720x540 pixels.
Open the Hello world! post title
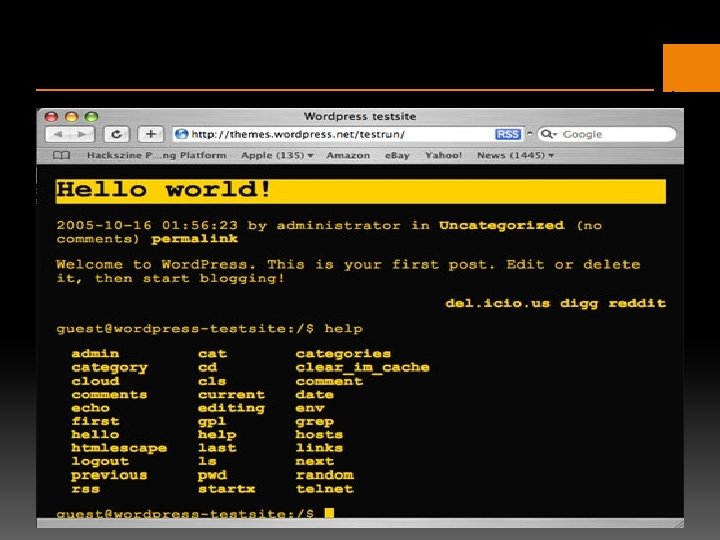pos(163,190)
